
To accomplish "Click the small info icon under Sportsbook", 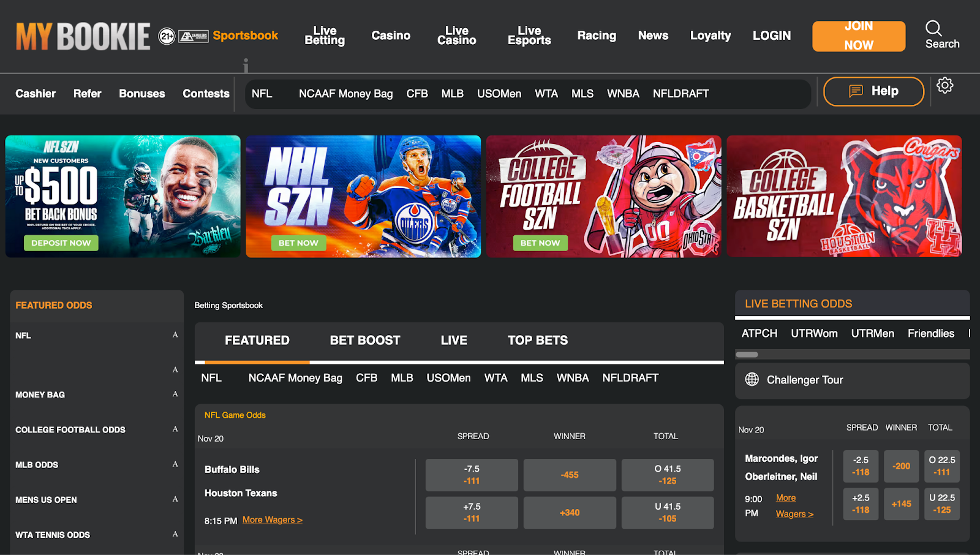I will point(246,65).
